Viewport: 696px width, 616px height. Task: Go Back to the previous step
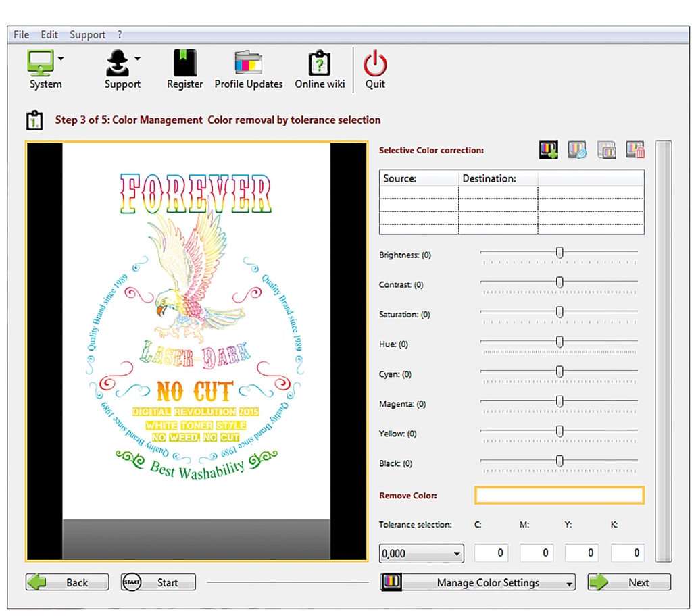[x=67, y=582]
